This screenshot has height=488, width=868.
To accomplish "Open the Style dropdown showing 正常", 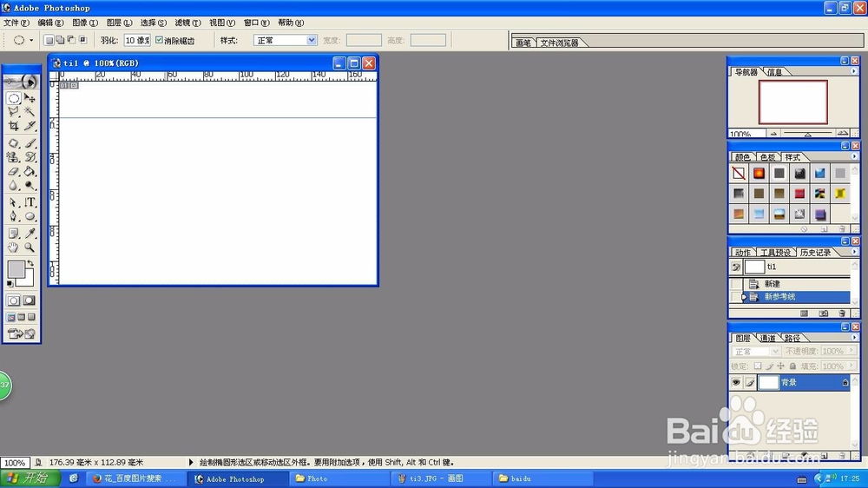I will [x=285, y=41].
